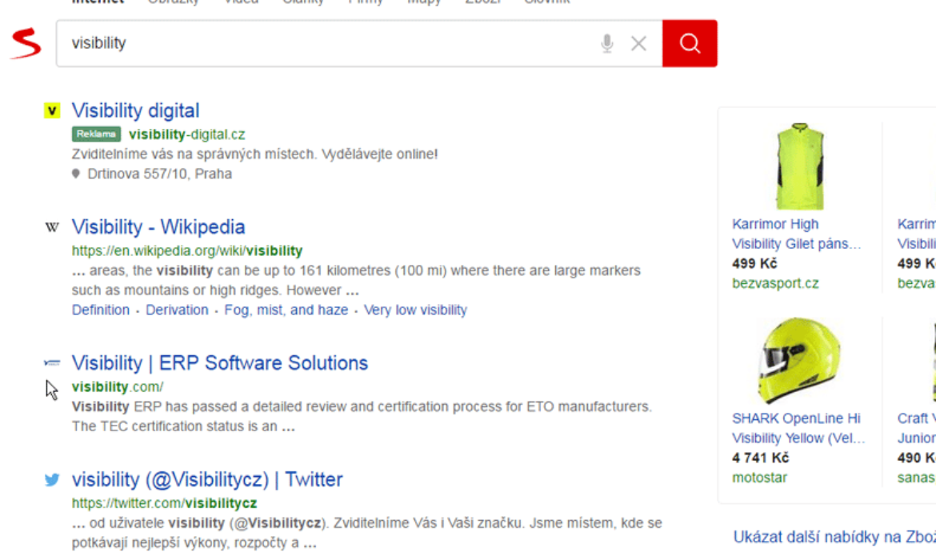Screen dimensions: 936x560
Task: Click the Drtinova 557/10, Praha address
Action: (x=159, y=174)
